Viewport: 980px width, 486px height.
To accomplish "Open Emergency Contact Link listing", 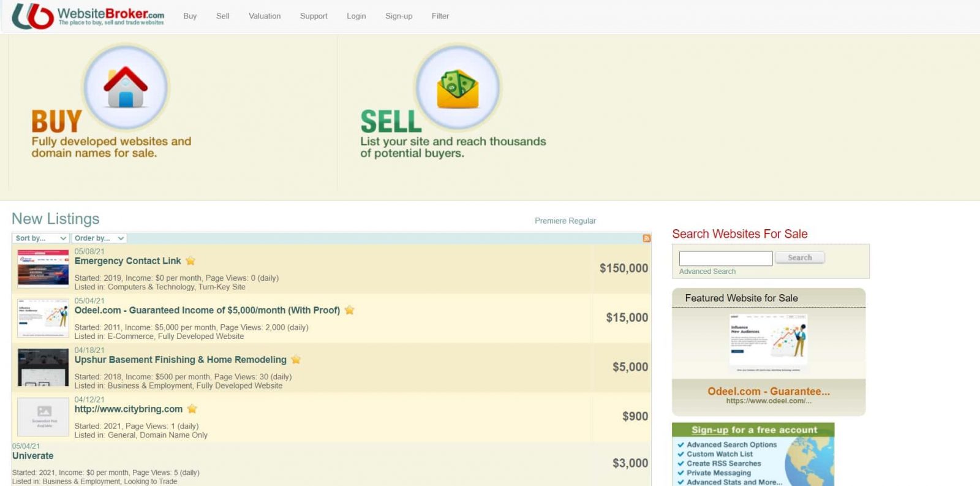I will [x=128, y=261].
